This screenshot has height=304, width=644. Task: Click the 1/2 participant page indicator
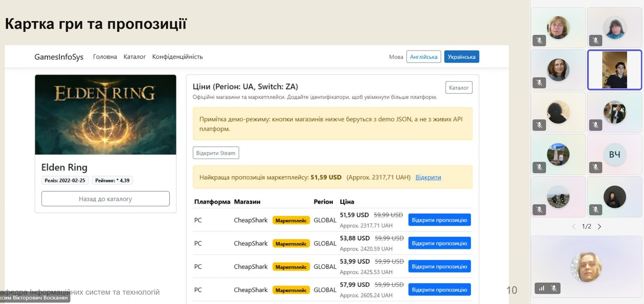tap(586, 226)
